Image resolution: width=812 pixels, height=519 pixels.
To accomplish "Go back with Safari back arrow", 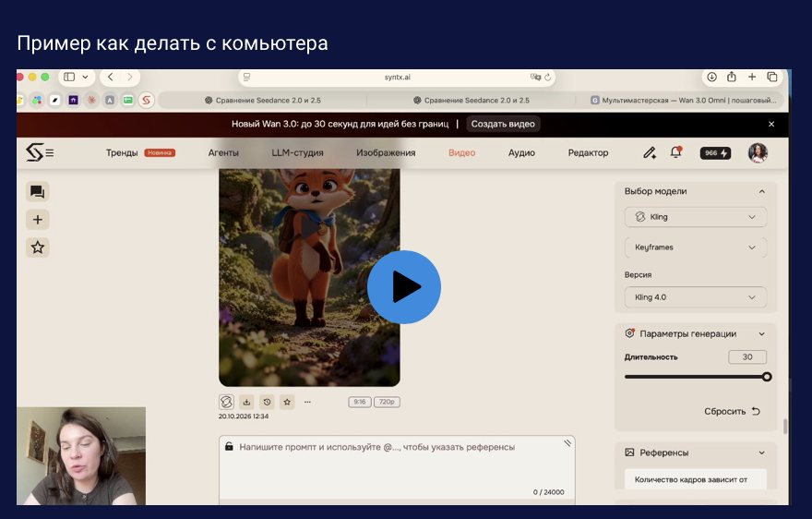I will (111, 77).
